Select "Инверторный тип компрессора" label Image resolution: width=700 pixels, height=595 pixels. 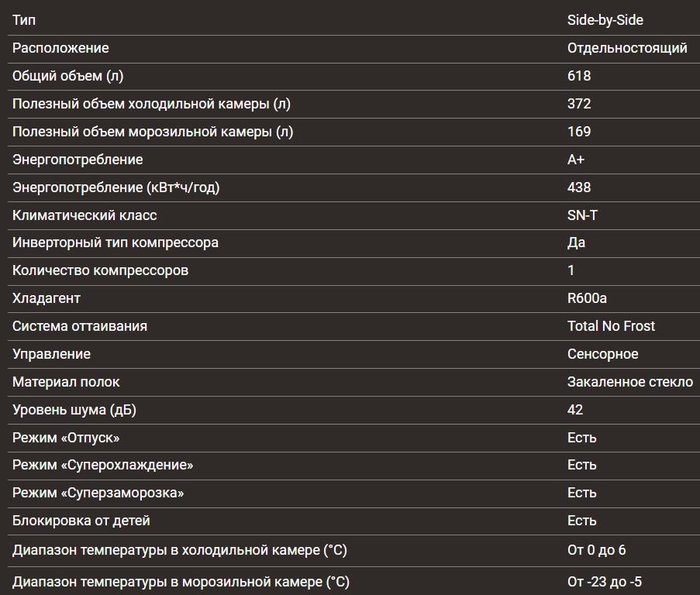tap(116, 242)
